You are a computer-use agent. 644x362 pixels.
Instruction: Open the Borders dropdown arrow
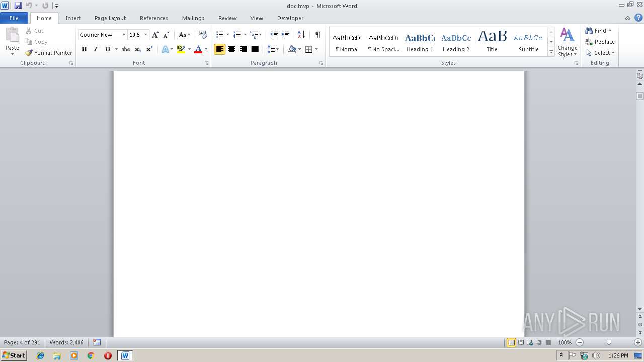pos(316,49)
